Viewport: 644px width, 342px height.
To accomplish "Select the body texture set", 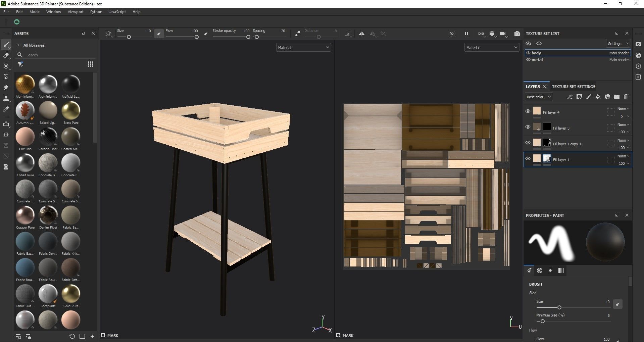I will (x=578, y=53).
